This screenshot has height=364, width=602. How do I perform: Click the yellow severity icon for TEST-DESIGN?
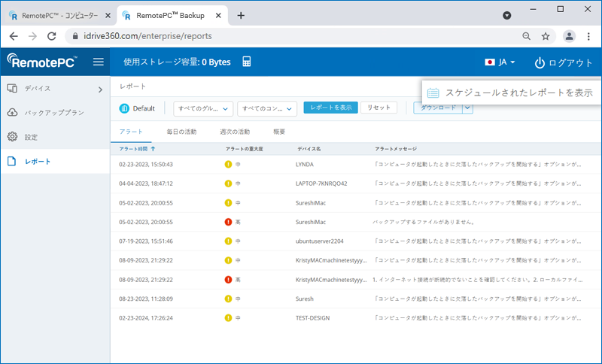(x=228, y=318)
